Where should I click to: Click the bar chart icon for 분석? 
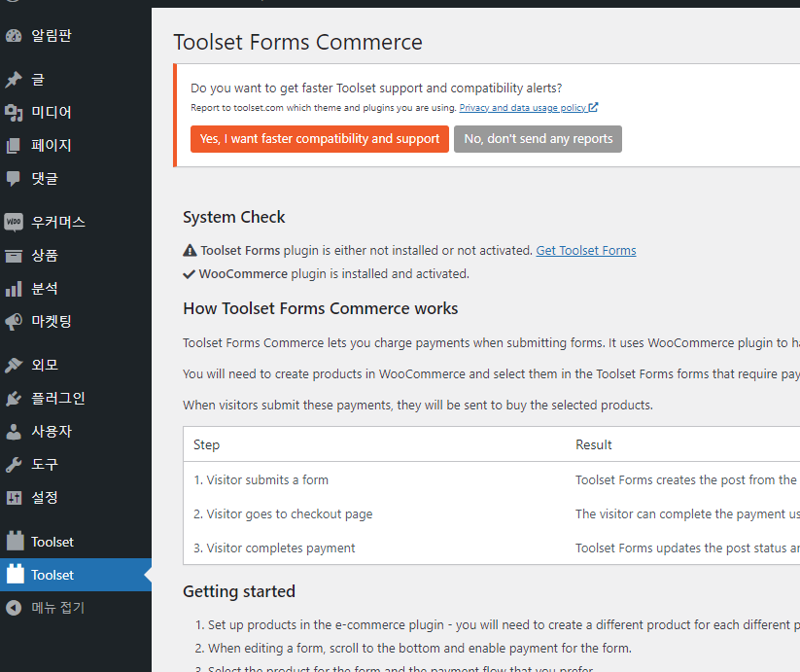14,289
